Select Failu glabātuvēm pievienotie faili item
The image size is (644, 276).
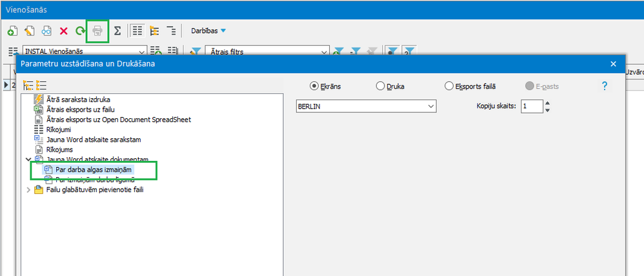click(95, 190)
